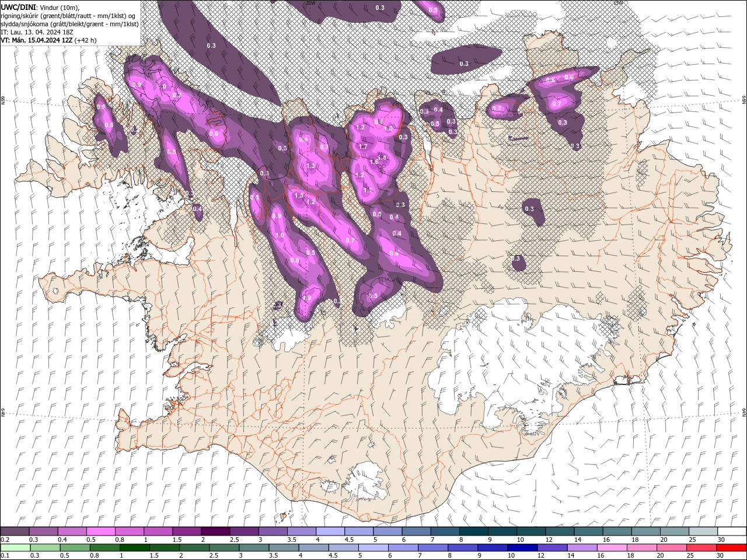Pick the darkest green lower legend swatch at 1
Image resolution: width=747 pixels, height=560 pixels.
(x=135, y=548)
